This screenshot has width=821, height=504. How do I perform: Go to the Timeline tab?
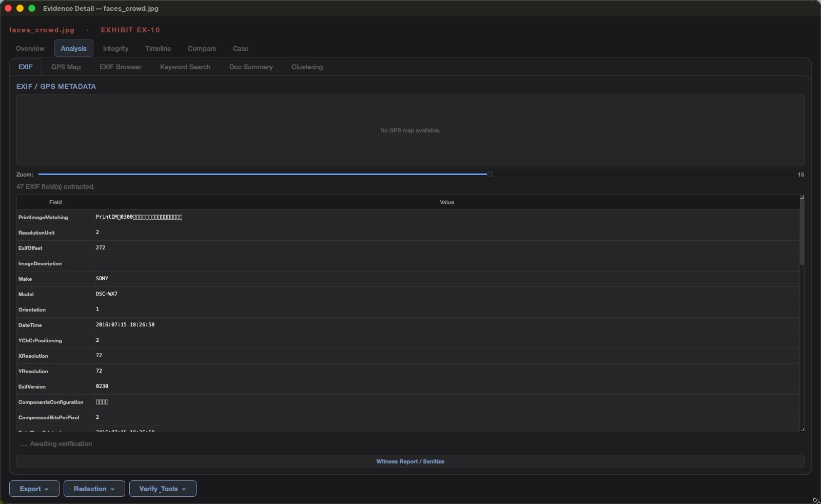(x=158, y=48)
